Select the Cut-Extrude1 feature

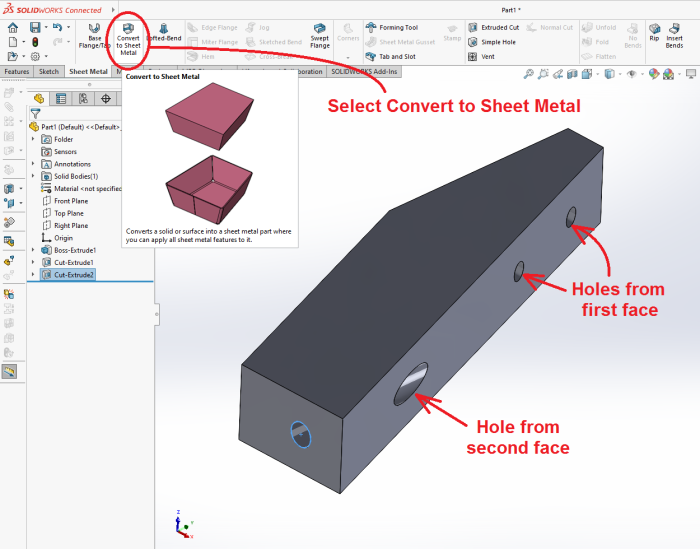pos(73,262)
